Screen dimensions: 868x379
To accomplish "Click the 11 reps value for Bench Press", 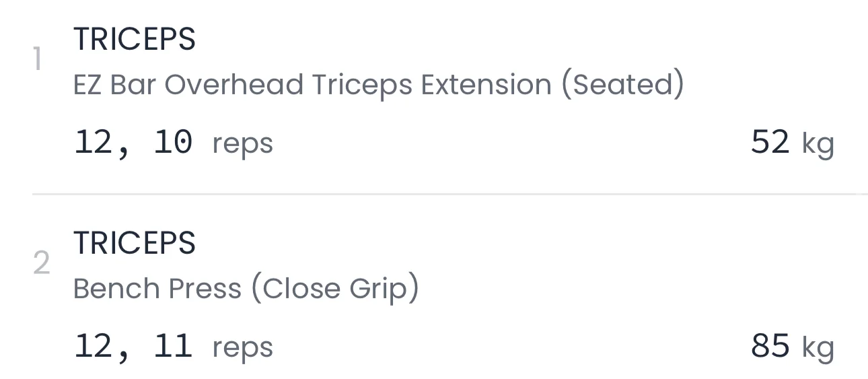I will (x=173, y=347).
